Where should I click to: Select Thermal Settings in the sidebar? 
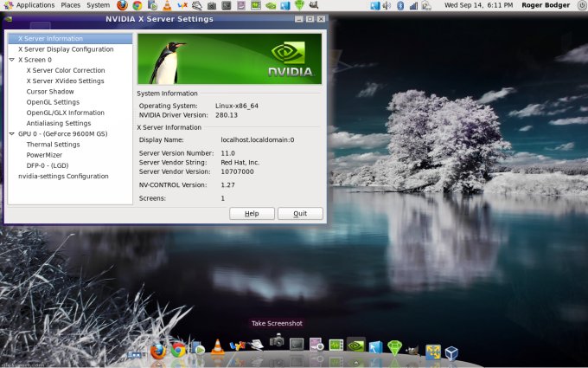pos(53,145)
